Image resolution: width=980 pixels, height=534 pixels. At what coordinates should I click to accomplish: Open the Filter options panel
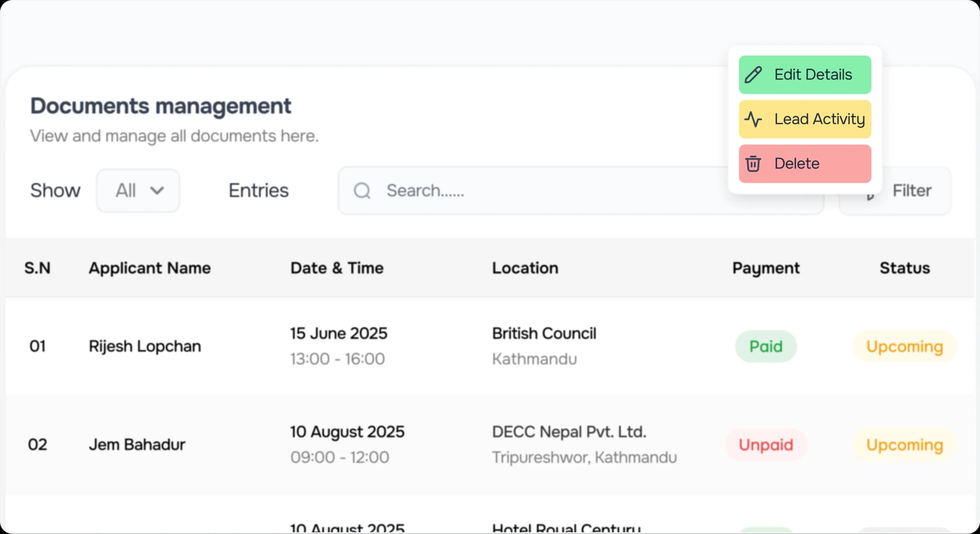click(911, 190)
